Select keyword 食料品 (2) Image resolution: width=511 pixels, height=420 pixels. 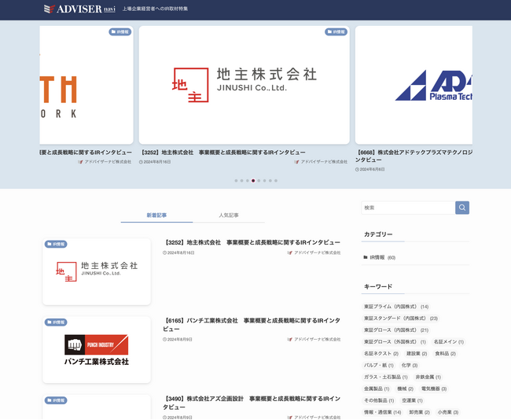[446, 354]
